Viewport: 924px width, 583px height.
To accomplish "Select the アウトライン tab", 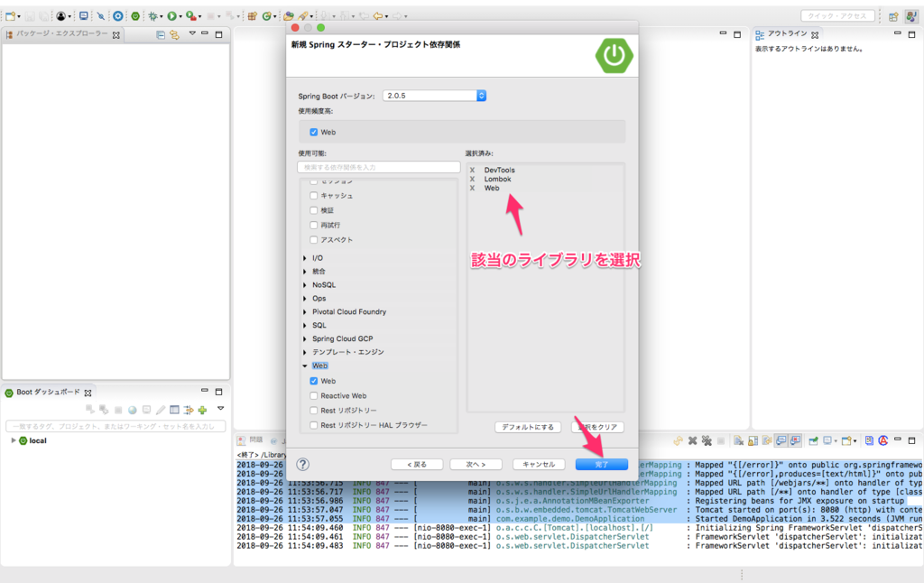I will click(787, 34).
